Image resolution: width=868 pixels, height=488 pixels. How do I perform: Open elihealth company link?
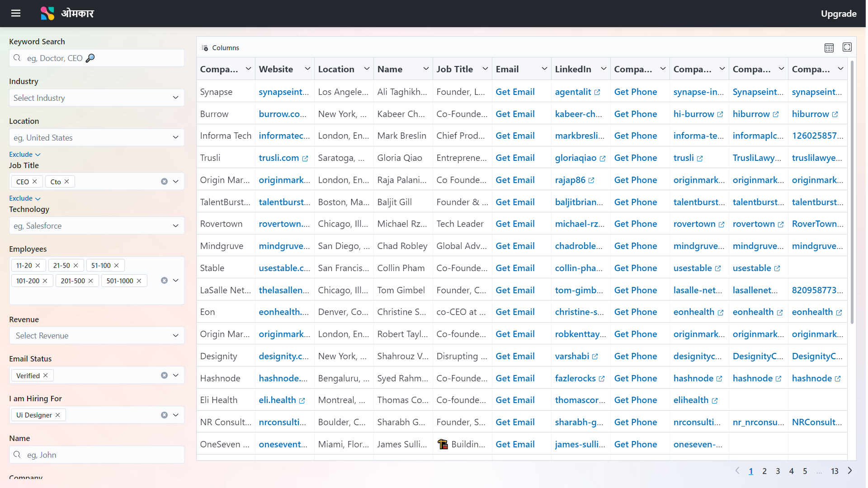pos(695,400)
